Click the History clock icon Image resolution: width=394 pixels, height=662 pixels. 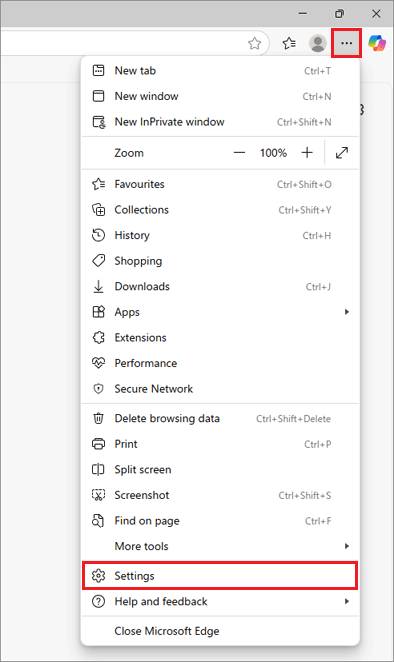click(98, 235)
